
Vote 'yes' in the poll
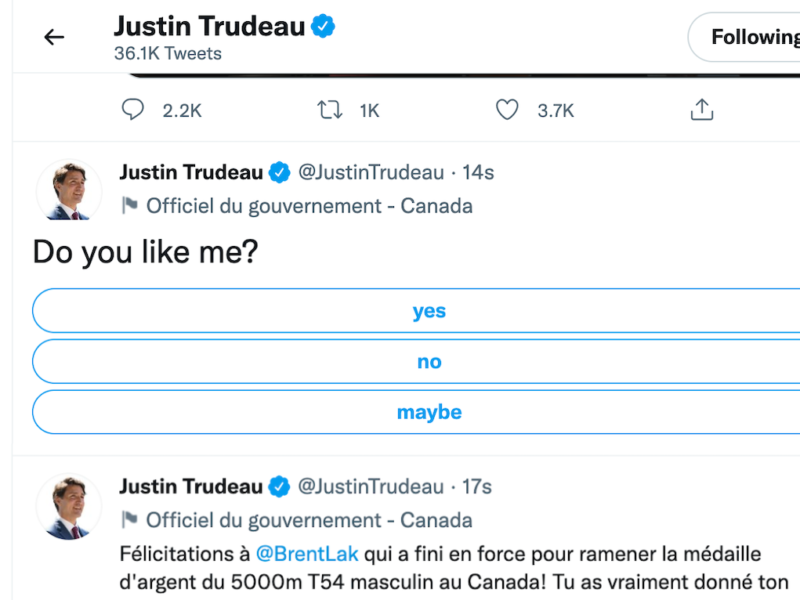coord(429,311)
